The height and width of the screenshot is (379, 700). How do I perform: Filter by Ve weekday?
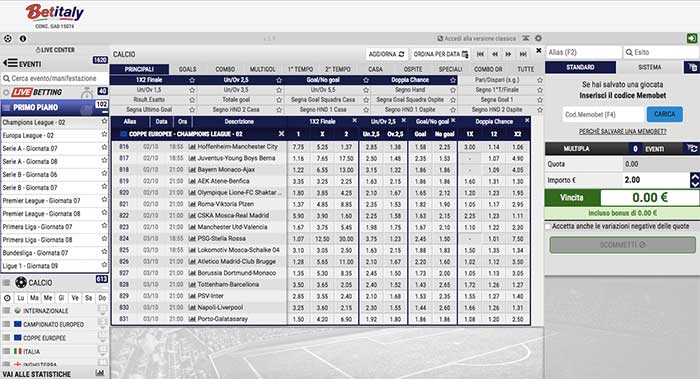[75, 298]
